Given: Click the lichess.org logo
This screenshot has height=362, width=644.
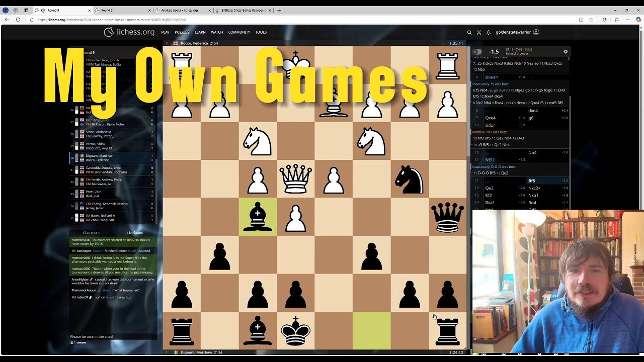Looking at the screenshot, I should pos(129,32).
